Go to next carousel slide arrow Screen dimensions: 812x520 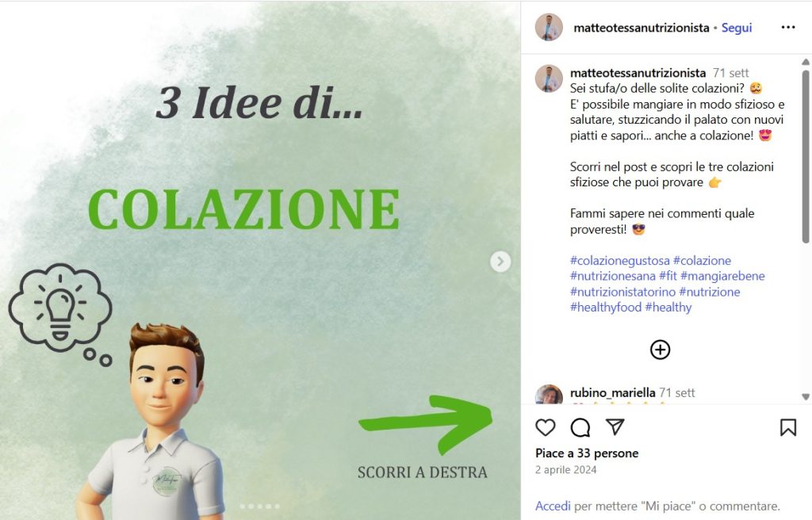pos(500,262)
